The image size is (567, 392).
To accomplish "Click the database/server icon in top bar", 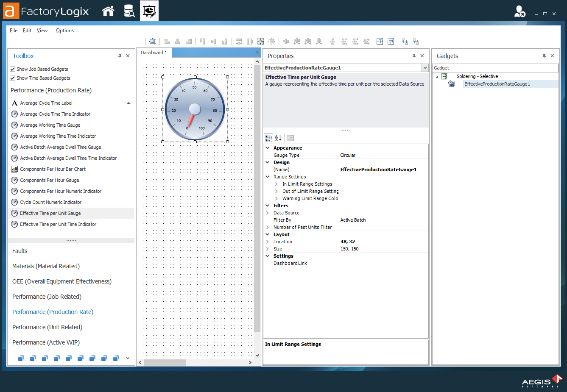I will (128, 11).
